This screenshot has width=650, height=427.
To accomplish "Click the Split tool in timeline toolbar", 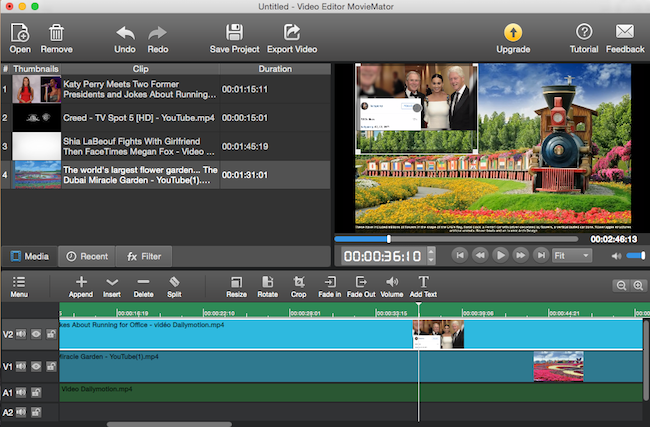I will pyautogui.click(x=174, y=287).
